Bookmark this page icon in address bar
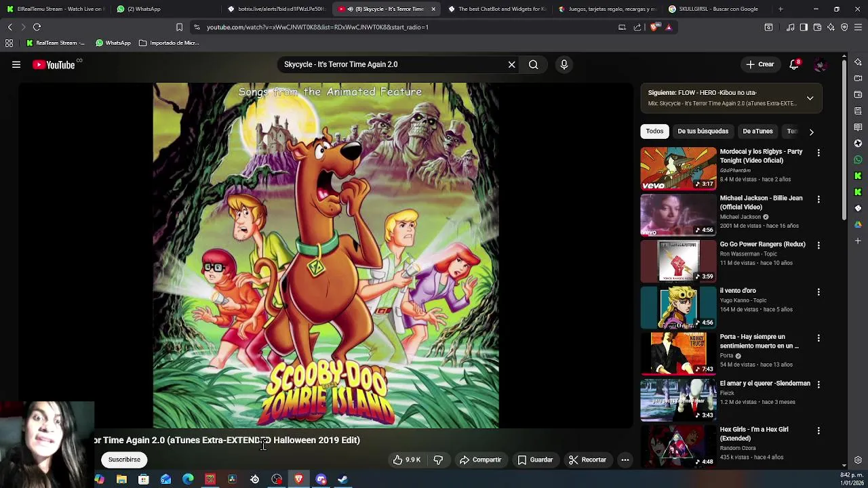868x488 pixels. point(179,27)
